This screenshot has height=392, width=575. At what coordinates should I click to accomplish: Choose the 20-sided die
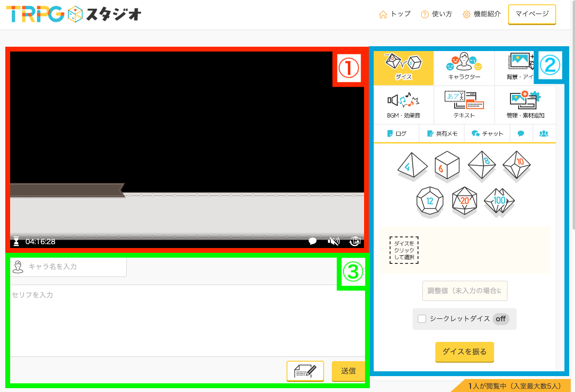464,201
